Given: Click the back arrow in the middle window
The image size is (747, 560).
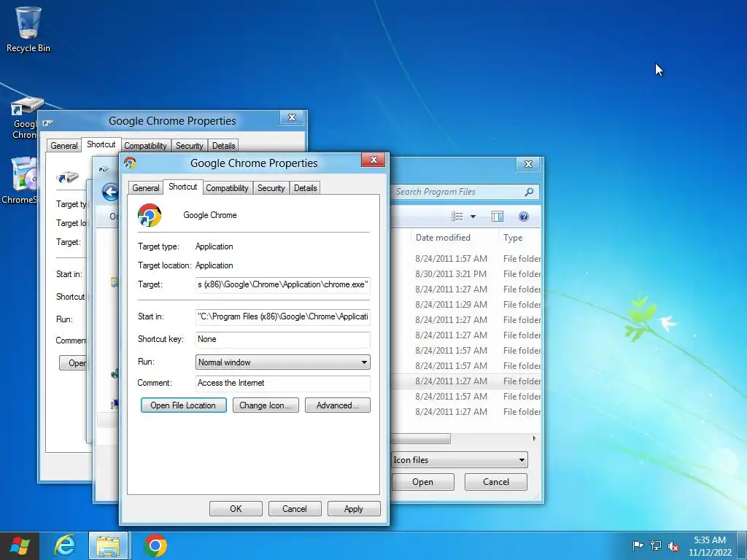Looking at the screenshot, I should point(111,192).
